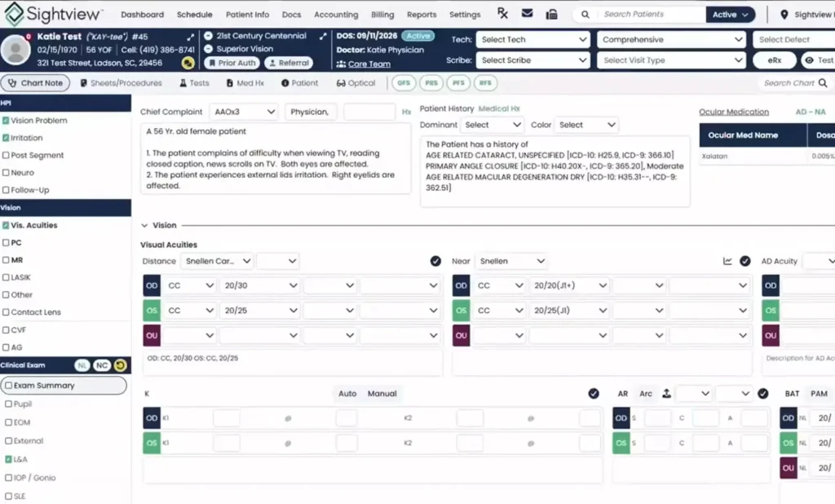Click the Hx icon next to Chief Complaint

coord(406,112)
